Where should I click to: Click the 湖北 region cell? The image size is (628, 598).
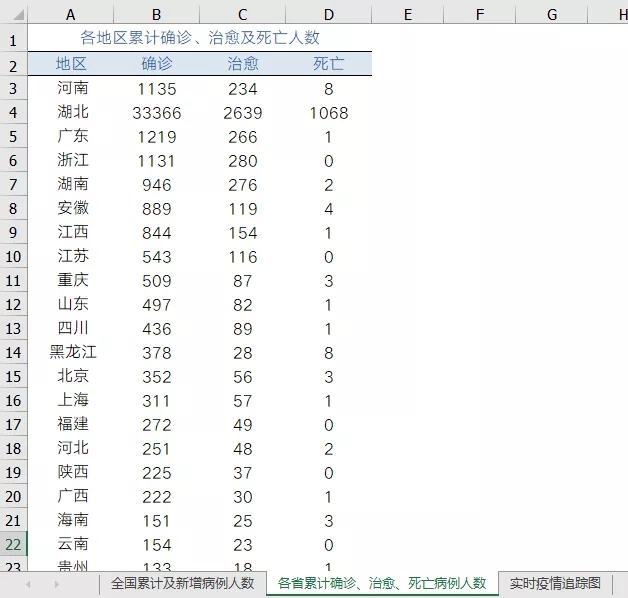point(71,112)
